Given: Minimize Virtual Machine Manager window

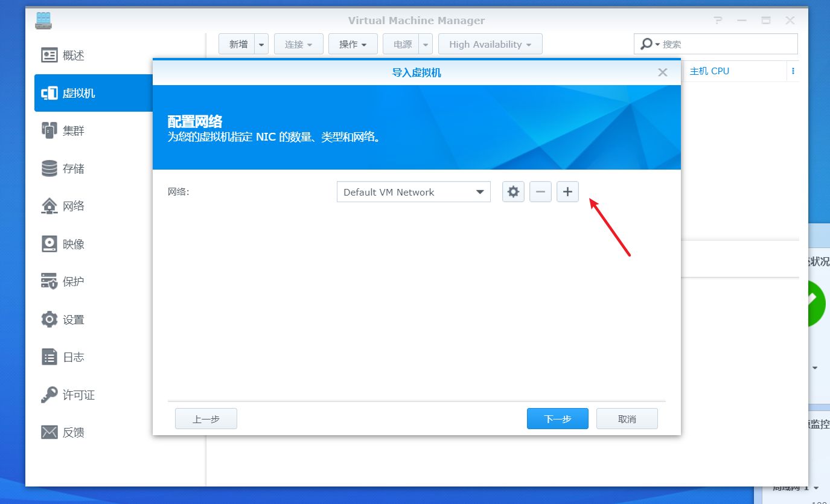Looking at the screenshot, I should pyautogui.click(x=742, y=21).
